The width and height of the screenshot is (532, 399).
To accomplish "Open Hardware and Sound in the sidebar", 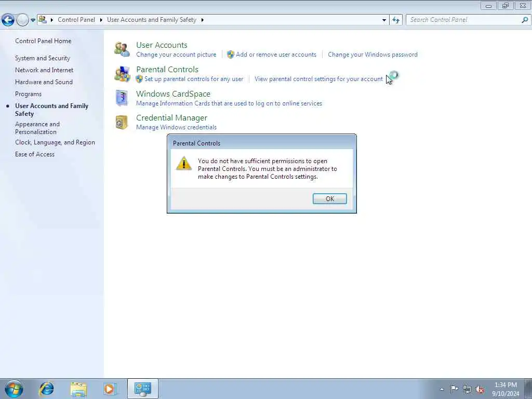I will (44, 82).
